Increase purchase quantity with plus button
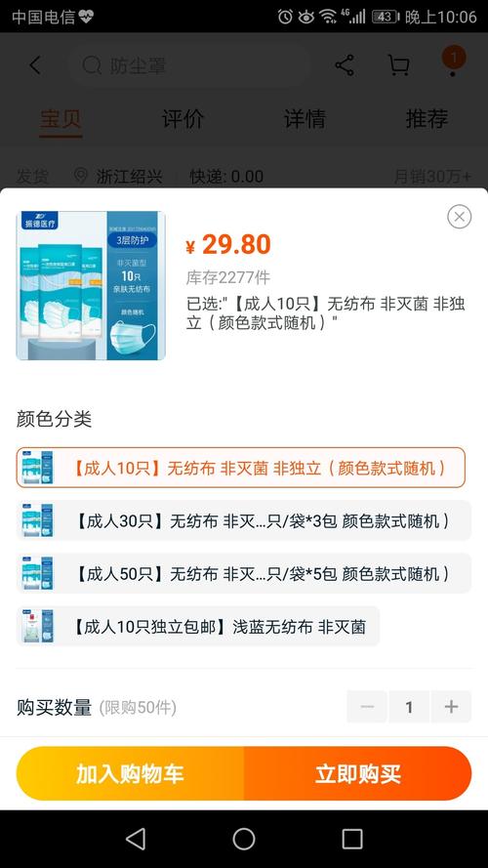This screenshot has width=488, height=868. pyautogui.click(x=451, y=706)
